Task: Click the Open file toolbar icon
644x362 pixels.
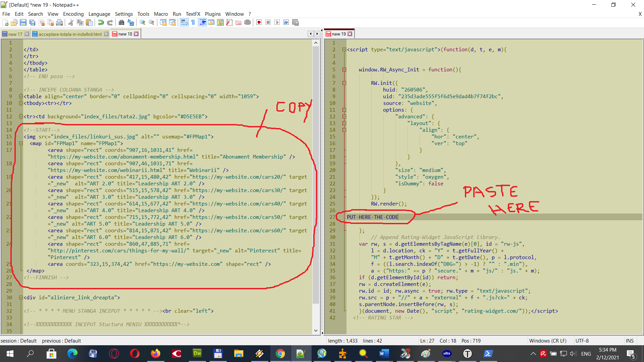Action: pos(14,22)
